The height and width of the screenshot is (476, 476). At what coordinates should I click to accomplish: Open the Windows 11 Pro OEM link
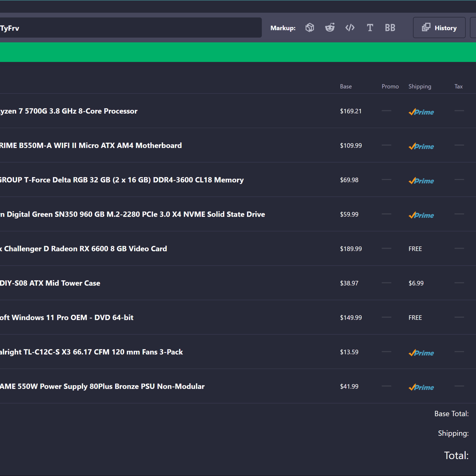point(67,318)
